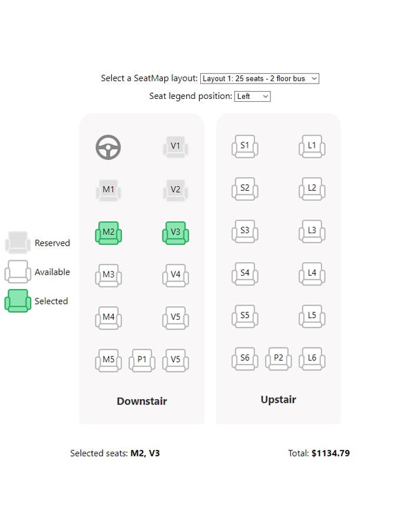
Task: Click the selected seats M2, V3 text
Action: pos(145,453)
